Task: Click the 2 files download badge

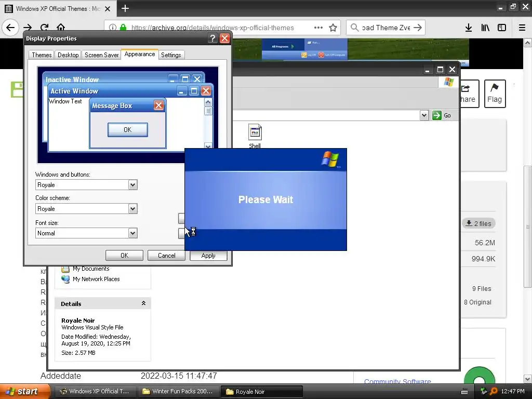Action: tap(478, 223)
